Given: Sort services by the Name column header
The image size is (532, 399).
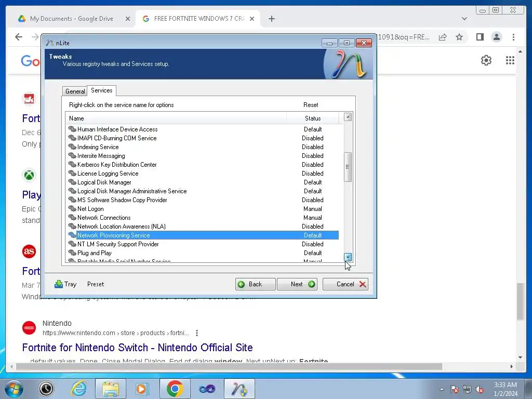Looking at the screenshot, I should tap(176, 118).
